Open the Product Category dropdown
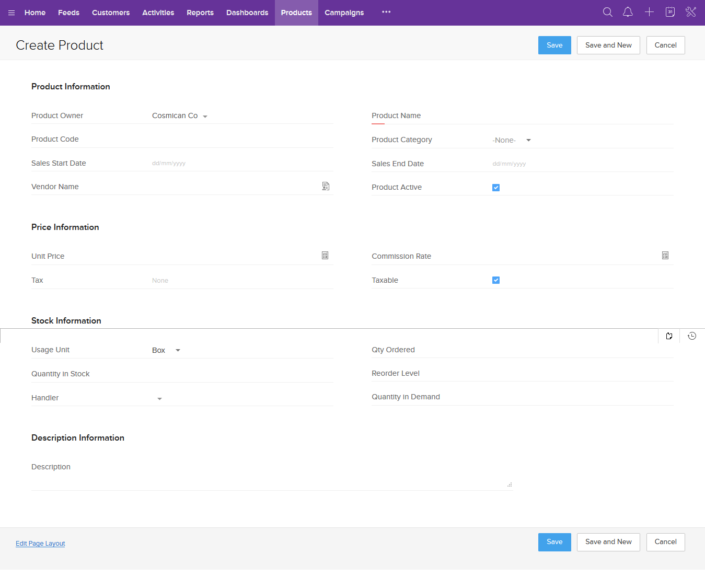Image resolution: width=705 pixels, height=588 pixels. [512, 140]
